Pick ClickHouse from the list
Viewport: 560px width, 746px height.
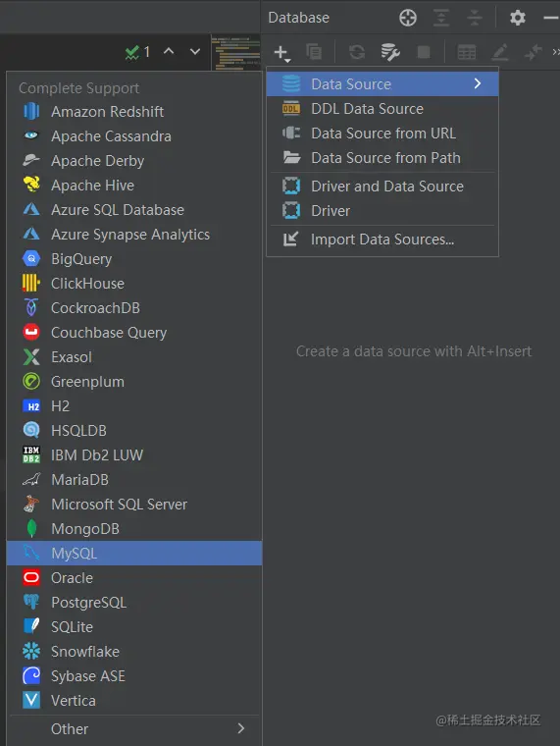(x=134, y=284)
